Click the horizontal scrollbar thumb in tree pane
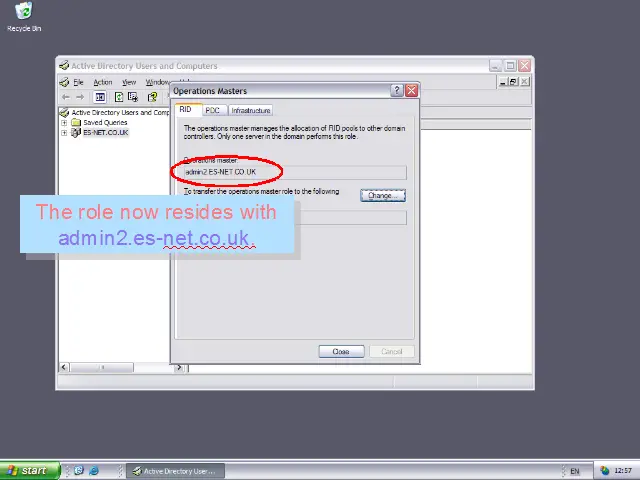The width and height of the screenshot is (640, 480). point(102,367)
